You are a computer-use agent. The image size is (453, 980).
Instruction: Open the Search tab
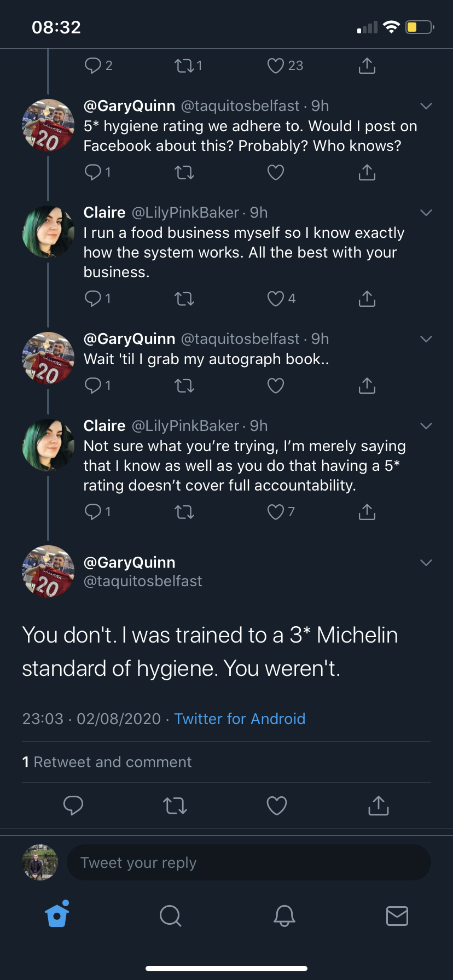[170, 915]
